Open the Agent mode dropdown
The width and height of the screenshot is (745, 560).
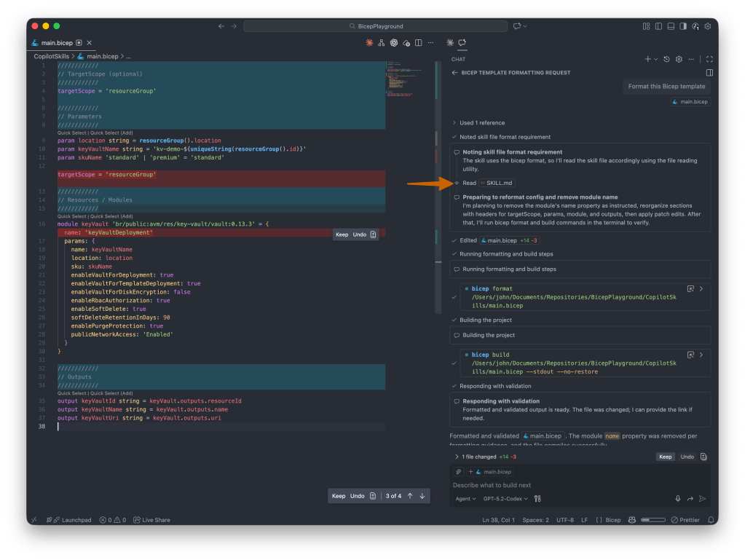click(465, 499)
